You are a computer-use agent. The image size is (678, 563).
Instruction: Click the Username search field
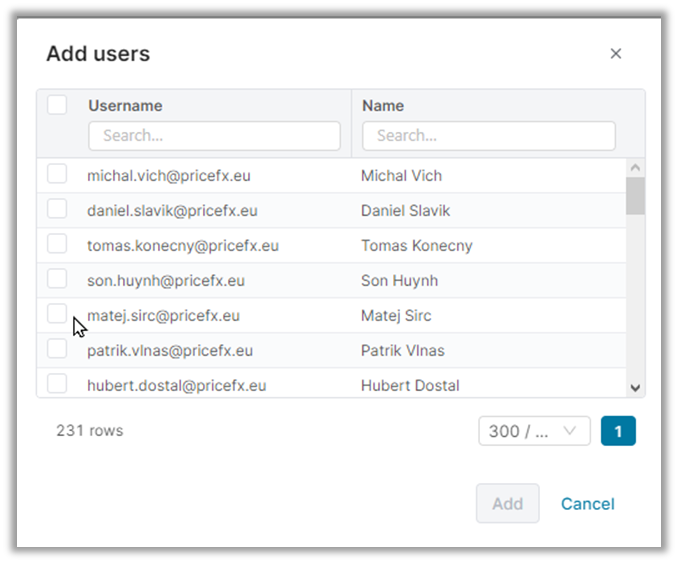tap(214, 136)
